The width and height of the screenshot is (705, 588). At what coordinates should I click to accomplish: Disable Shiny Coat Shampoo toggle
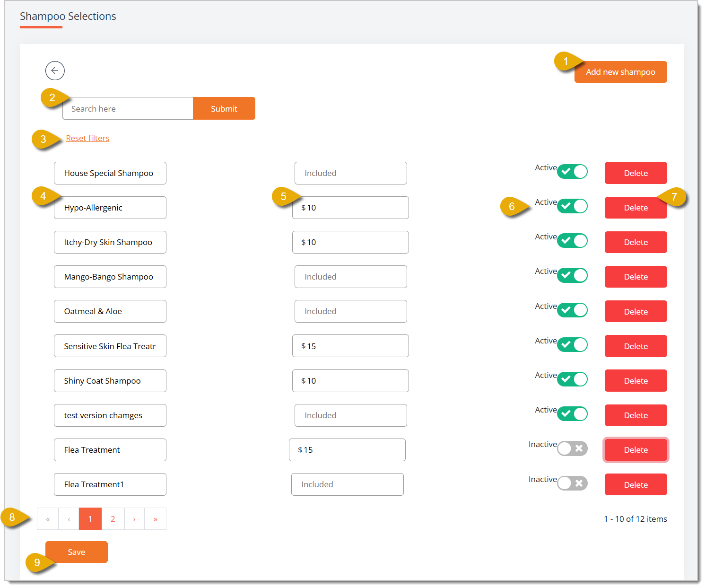(x=572, y=379)
